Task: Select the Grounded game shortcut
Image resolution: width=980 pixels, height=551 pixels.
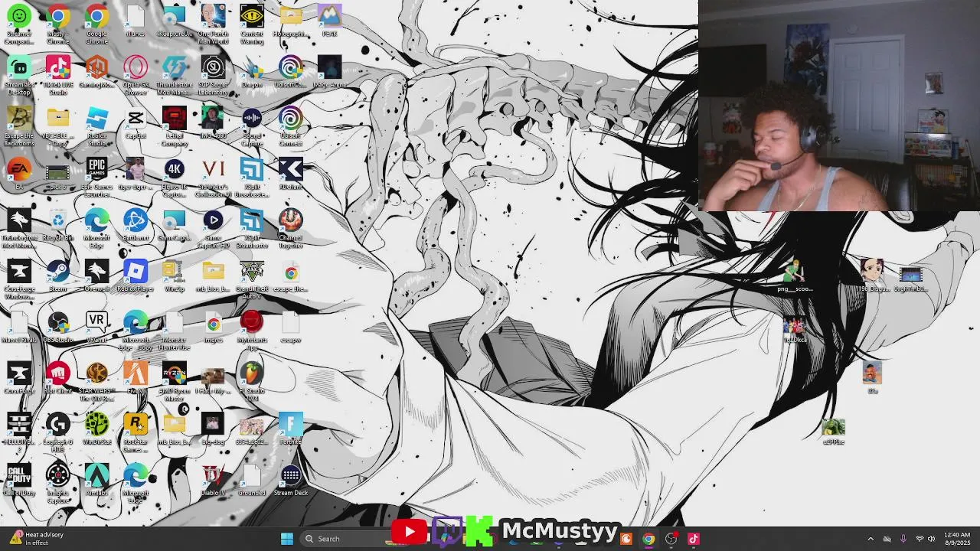Action: click(x=252, y=480)
